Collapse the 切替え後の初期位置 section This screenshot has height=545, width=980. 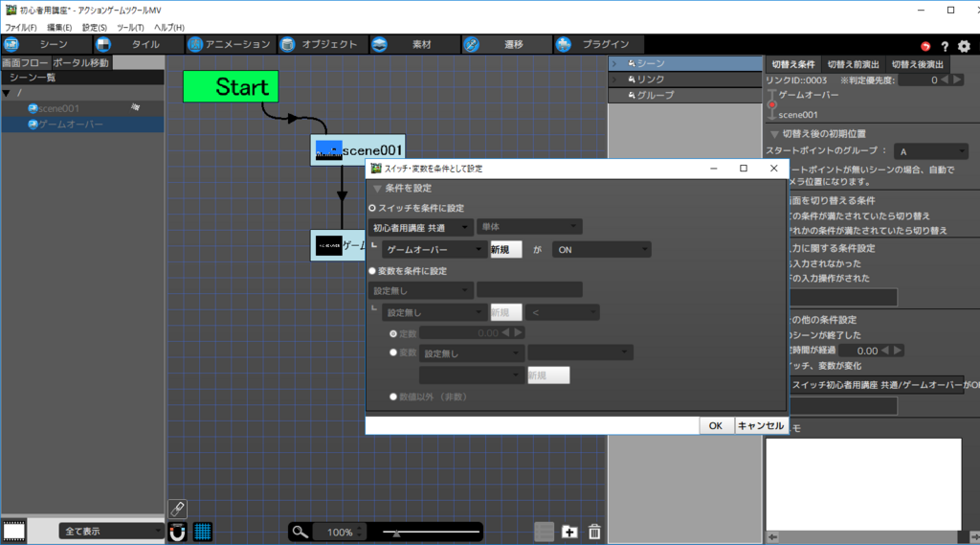click(774, 134)
